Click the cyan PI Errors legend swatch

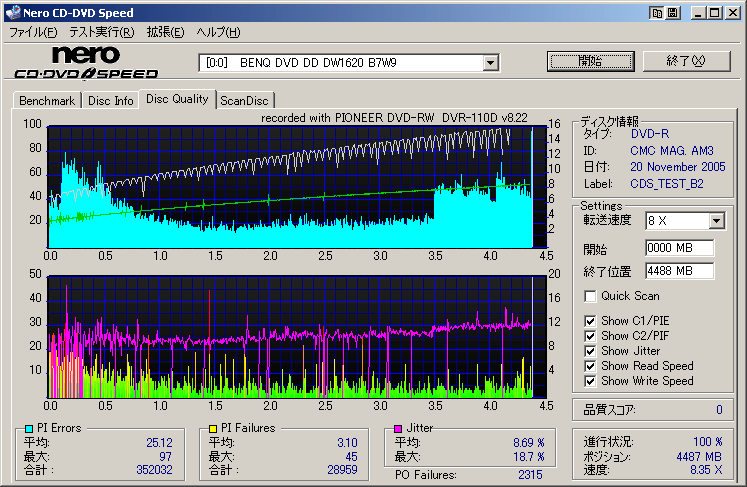tap(29, 429)
